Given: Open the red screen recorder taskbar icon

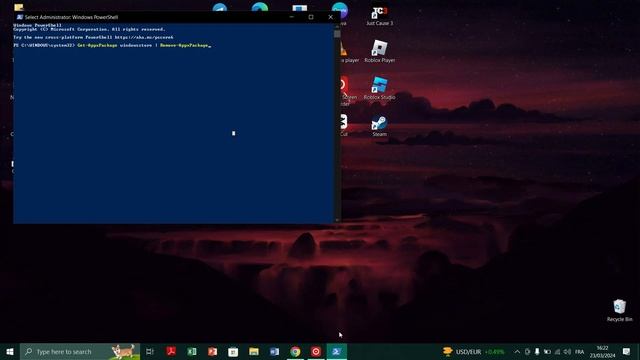Looking at the screenshot, I should coord(316,351).
